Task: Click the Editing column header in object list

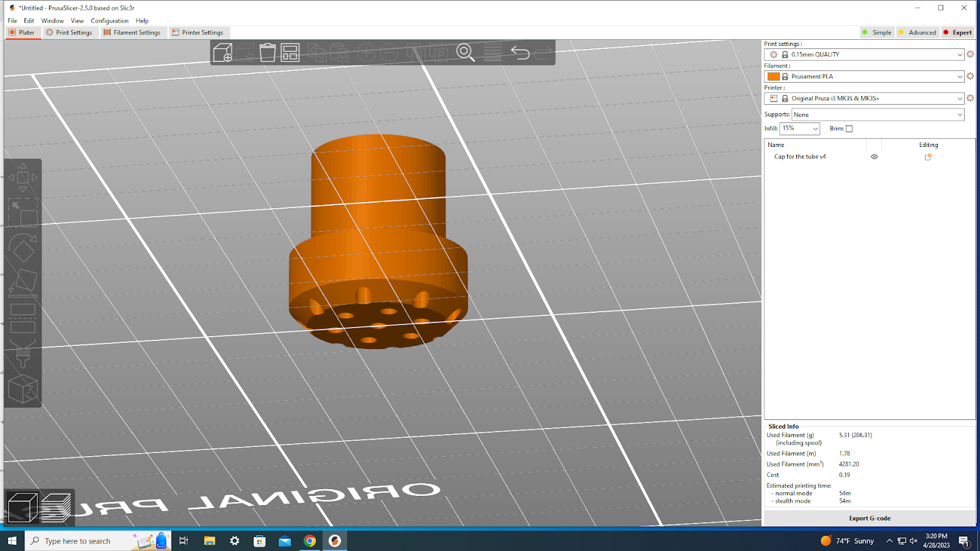Action: click(x=929, y=145)
